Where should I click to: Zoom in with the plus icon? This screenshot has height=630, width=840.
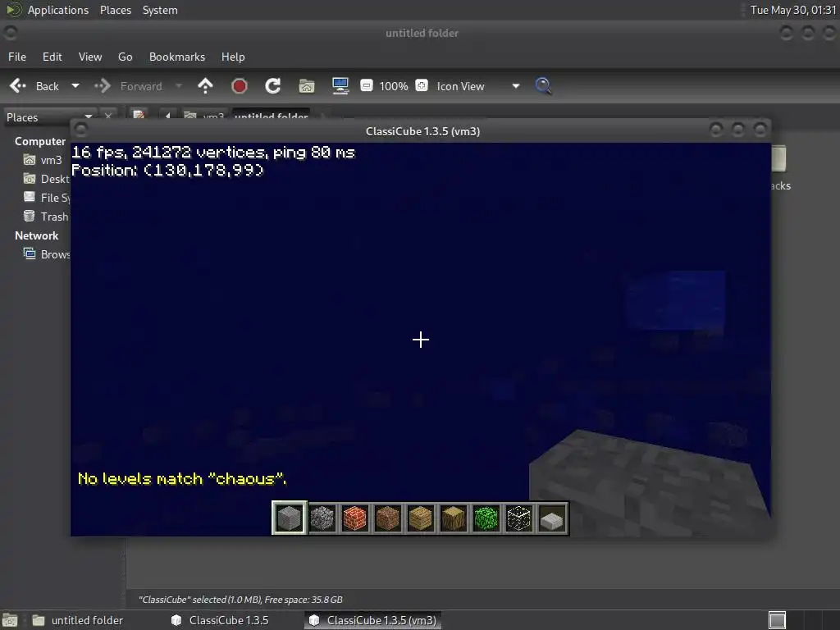coord(422,85)
